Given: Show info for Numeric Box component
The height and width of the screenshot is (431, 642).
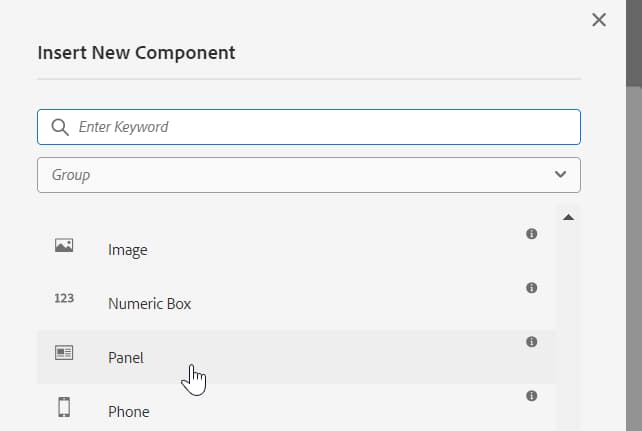Looking at the screenshot, I should tap(531, 288).
